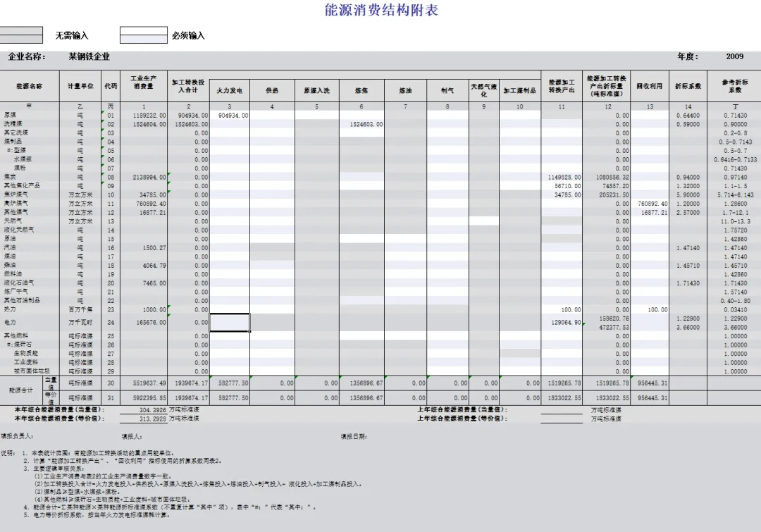Click the 回收利用 value 16877.21
Screen dimensions: 761x532
[654, 213]
